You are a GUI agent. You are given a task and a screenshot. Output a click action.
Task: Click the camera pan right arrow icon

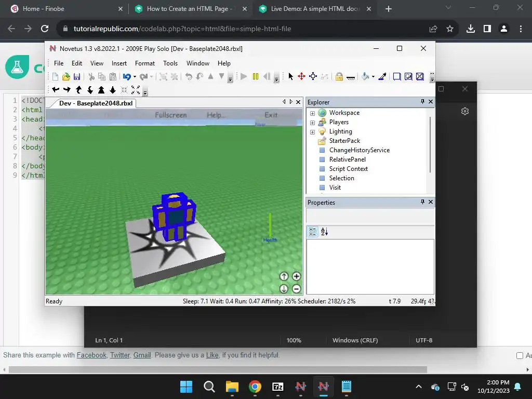(x=67, y=90)
